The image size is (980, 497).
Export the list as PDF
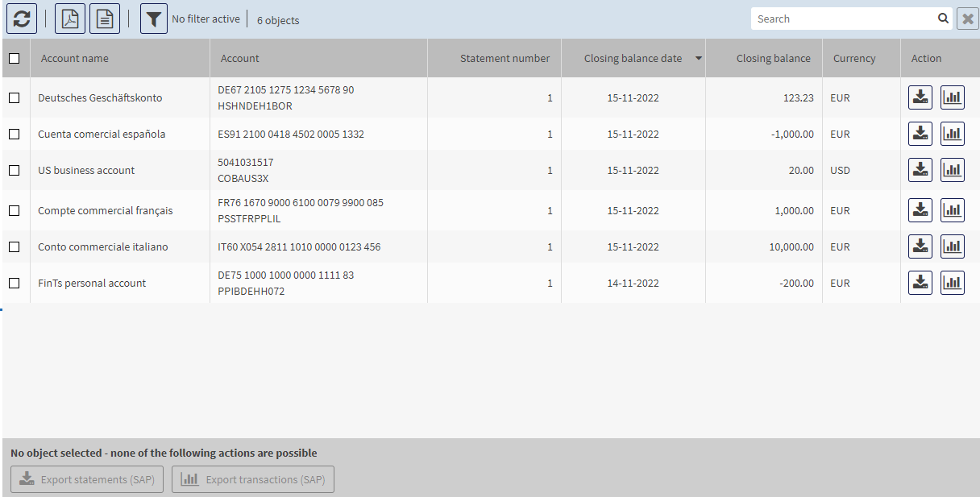(70, 19)
